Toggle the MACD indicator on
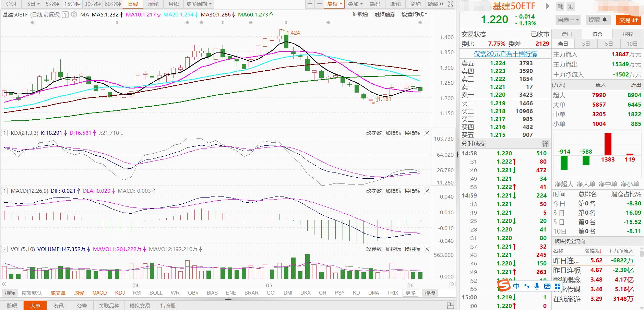Image resolution: width=644 pixels, height=310 pixels. coord(99,293)
